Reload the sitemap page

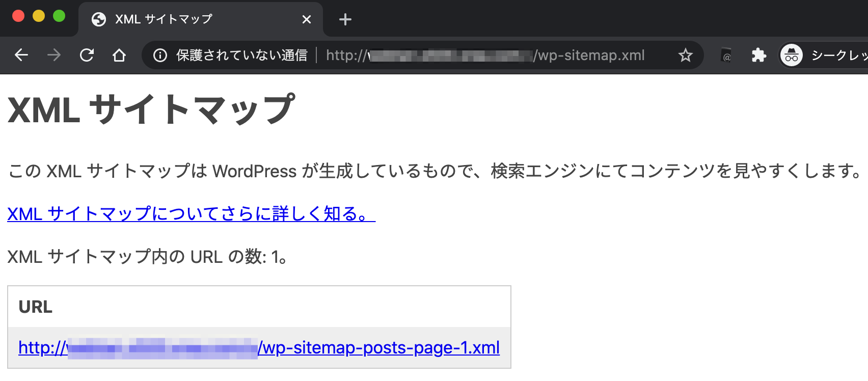coord(87,55)
